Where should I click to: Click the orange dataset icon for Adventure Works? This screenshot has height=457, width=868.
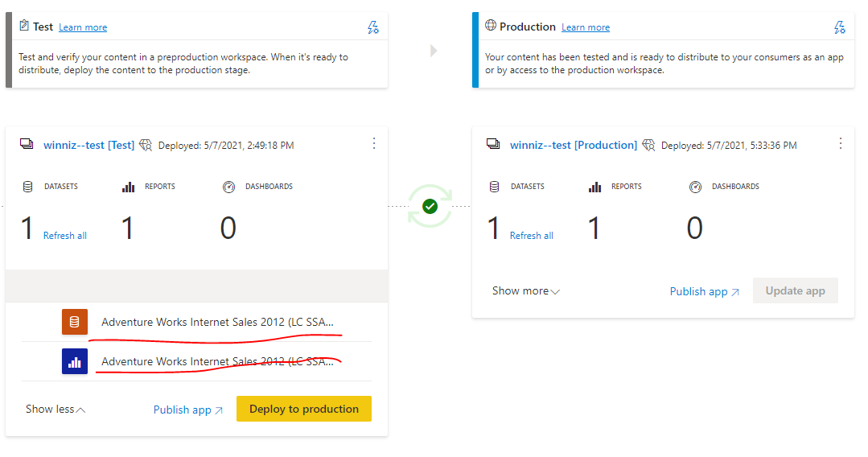(75, 322)
